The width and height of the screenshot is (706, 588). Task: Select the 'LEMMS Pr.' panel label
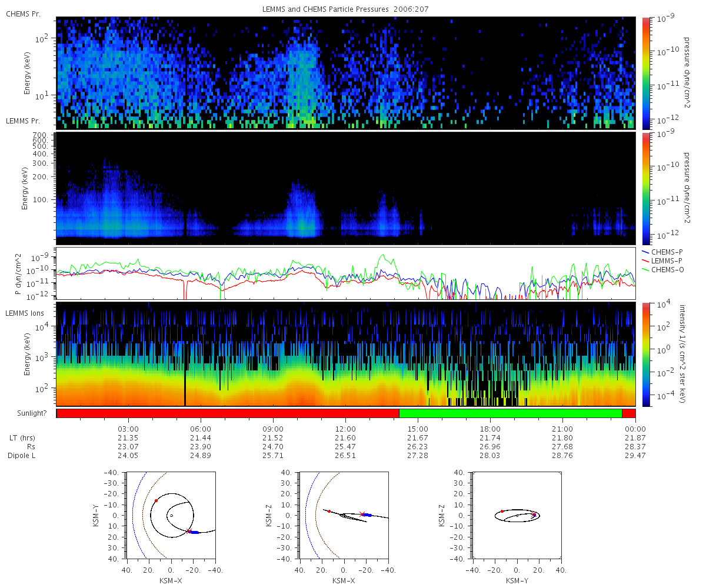[x=23, y=121]
